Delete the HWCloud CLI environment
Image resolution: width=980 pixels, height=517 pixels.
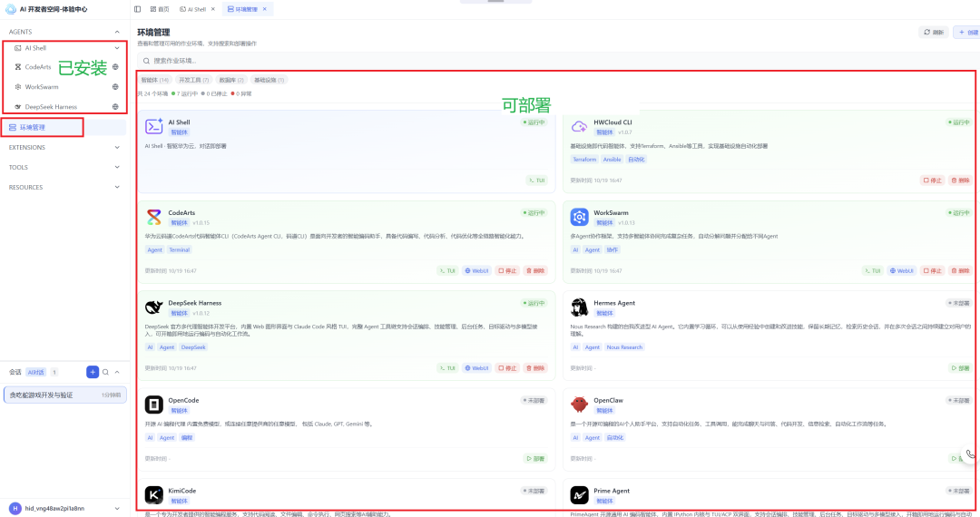[x=960, y=180]
